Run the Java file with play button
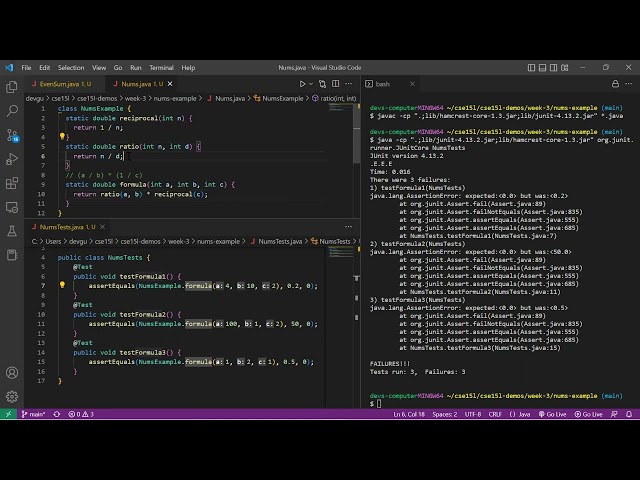This screenshot has height=480, width=640. pyautogui.click(x=302, y=84)
